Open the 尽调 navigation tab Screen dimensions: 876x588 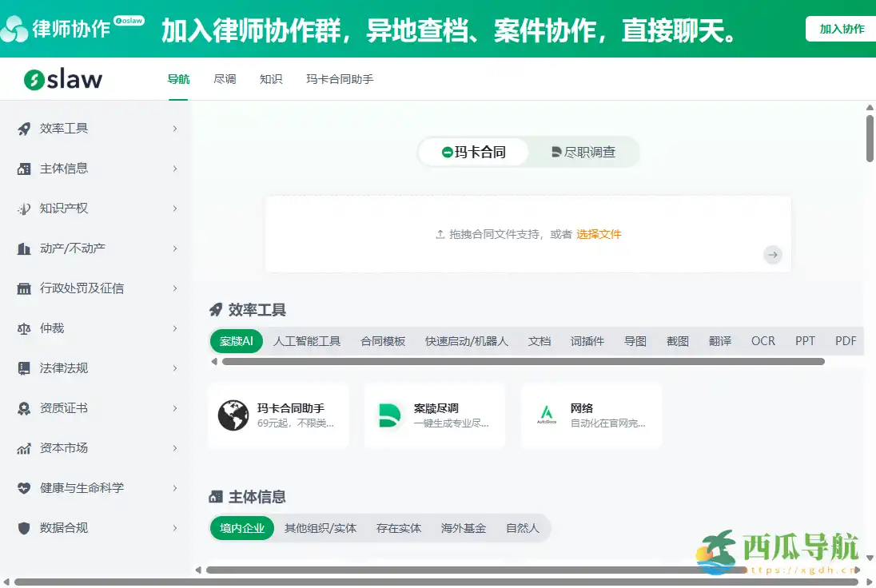pos(225,79)
